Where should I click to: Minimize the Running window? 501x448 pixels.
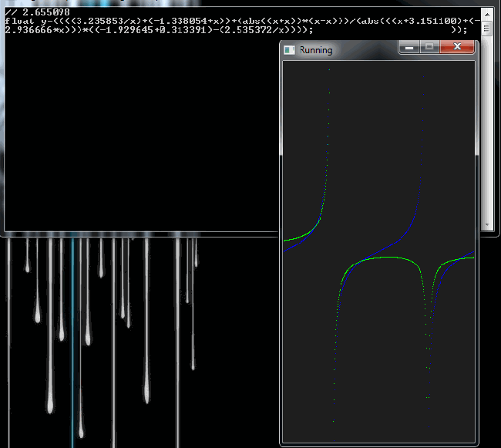pos(409,47)
